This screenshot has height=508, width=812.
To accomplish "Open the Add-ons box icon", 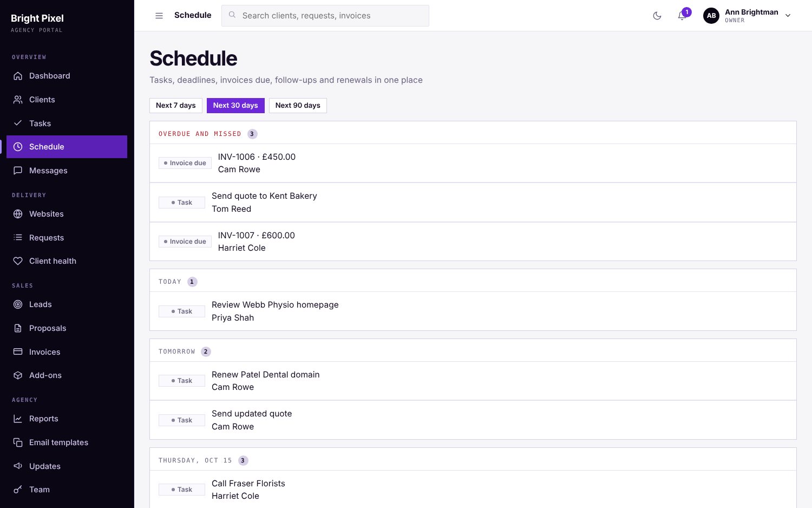I will coord(18,375).
